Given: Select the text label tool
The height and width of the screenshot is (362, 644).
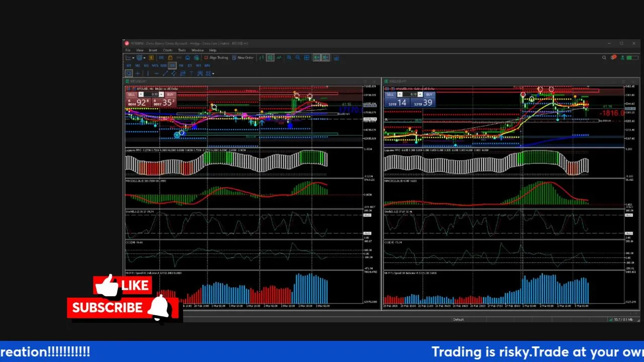Looking at the screenshot, I should coord(191,73).
